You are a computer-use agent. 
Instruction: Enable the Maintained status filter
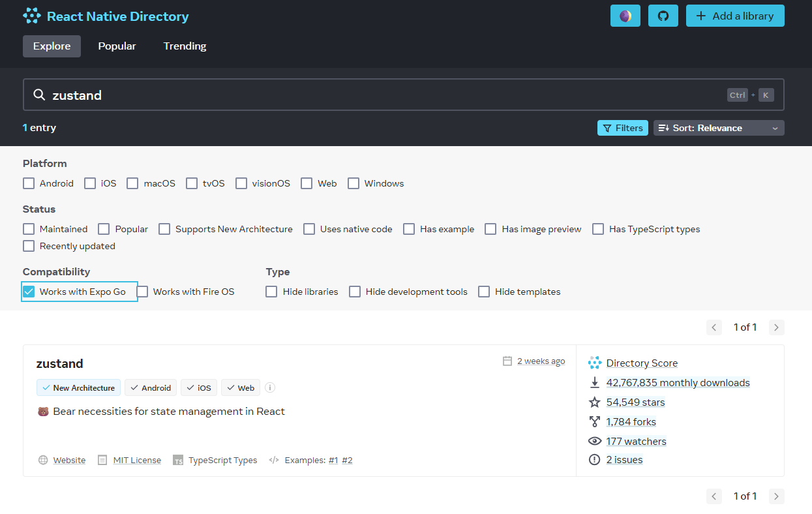point(29,229)
